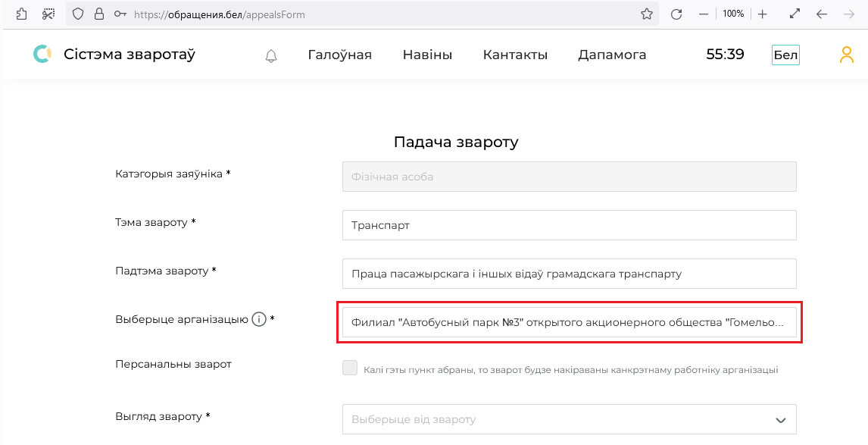Enable the Персанальны зварот checkbox
The height and width of the screenshot is (445, 868).
pyautogui.click(x=350, y=368)
